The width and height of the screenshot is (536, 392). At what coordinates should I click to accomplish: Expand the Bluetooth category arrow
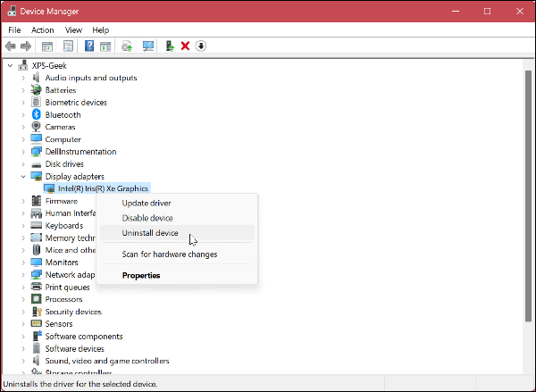[x=23, y=115]
